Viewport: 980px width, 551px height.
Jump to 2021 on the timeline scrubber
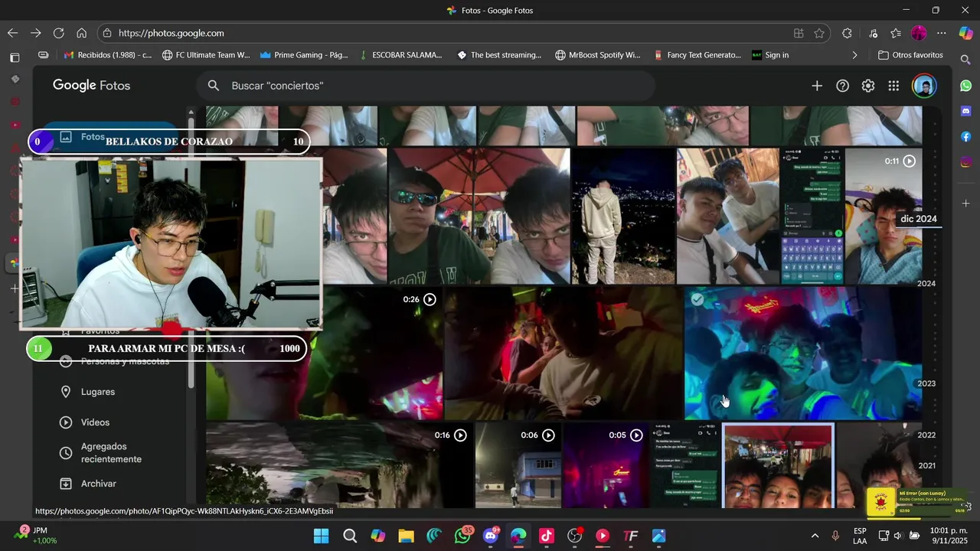[926, 465]
